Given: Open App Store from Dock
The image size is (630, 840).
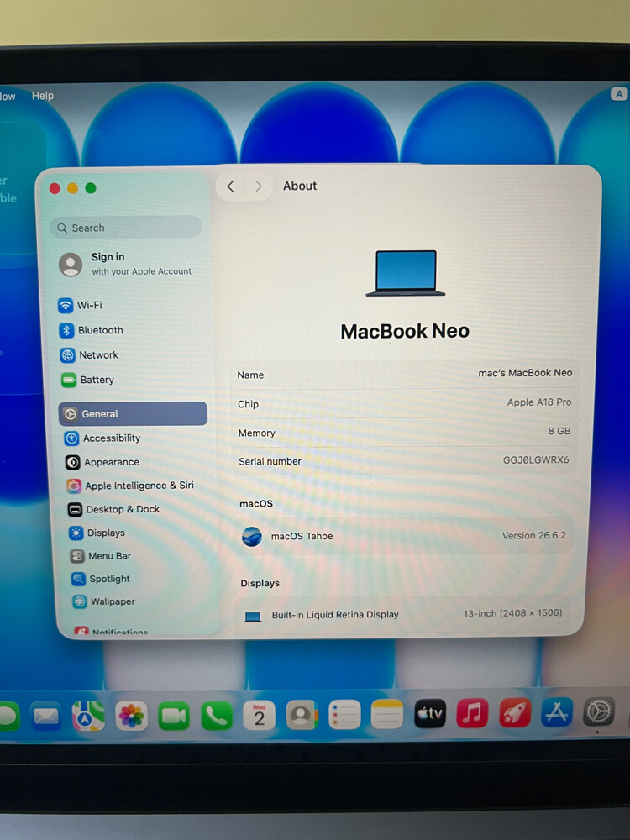Looking at the screenshot, I should coord(557,712).
